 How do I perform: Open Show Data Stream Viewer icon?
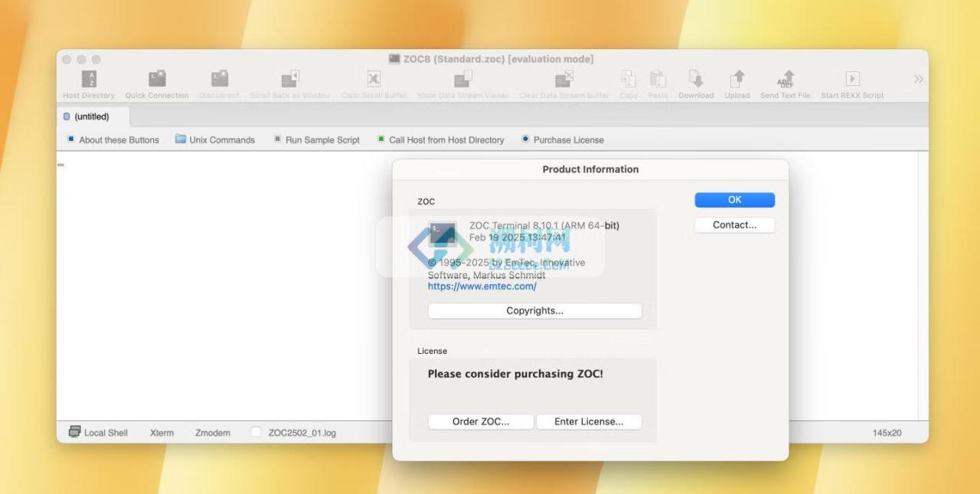point(463,79)
